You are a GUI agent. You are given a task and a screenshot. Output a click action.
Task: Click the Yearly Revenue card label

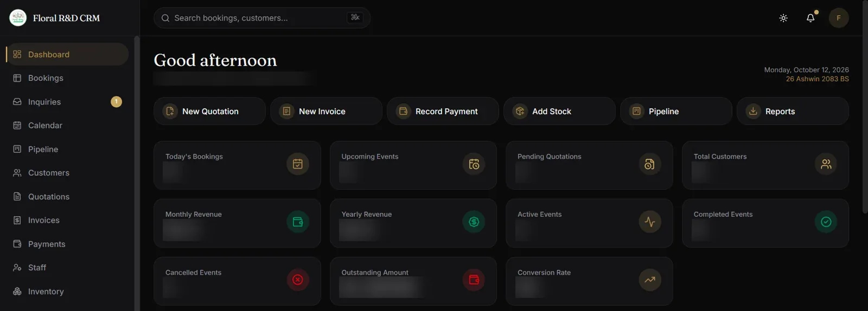[x=367, y=215]
